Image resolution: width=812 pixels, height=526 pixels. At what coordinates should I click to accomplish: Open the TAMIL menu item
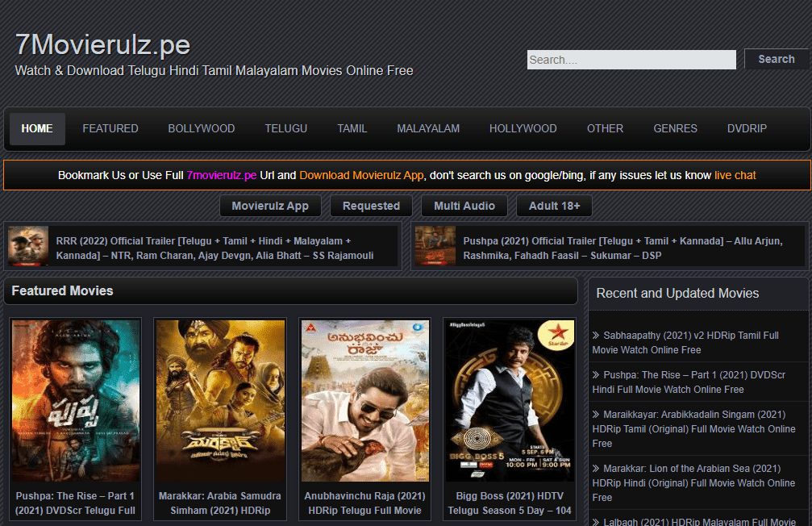point(352,128)
